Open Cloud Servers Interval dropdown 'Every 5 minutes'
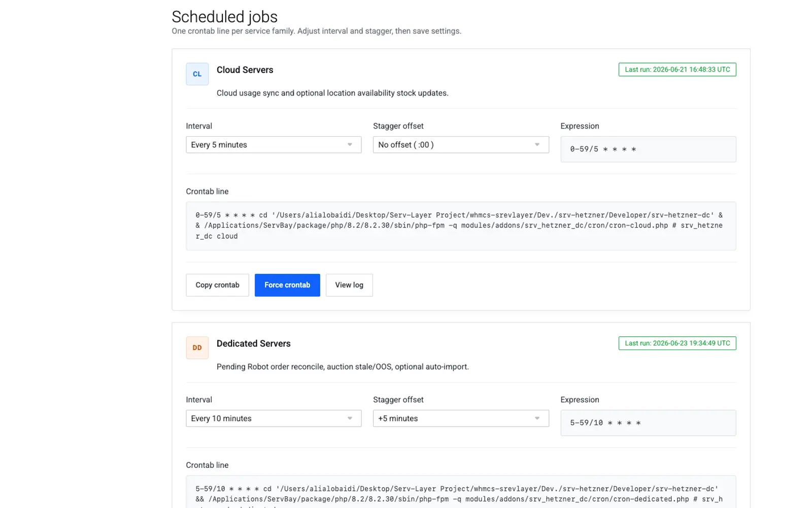 [x=274, y=145]
